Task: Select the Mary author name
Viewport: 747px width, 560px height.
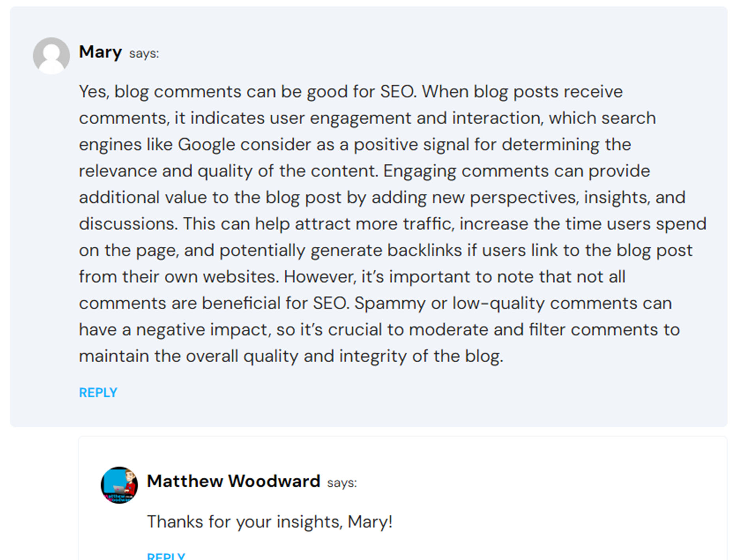Action: 100,53
